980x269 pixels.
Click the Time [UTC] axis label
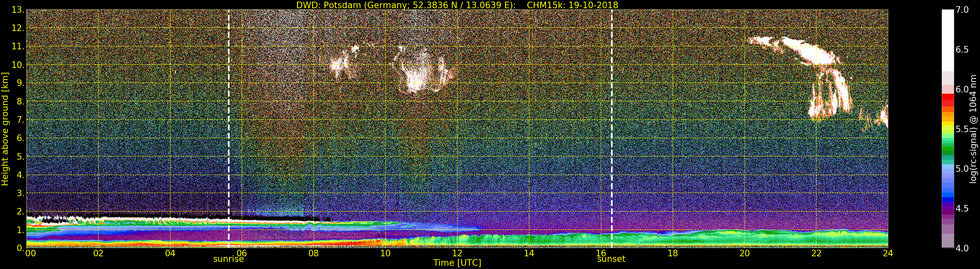(x=457, y=262)
